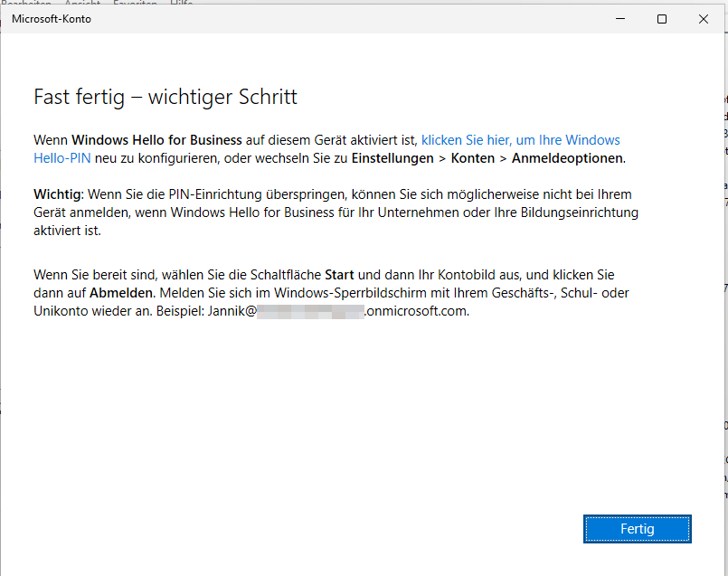
Task: Click the bold word 'Konten'
Action: (472, 158)
